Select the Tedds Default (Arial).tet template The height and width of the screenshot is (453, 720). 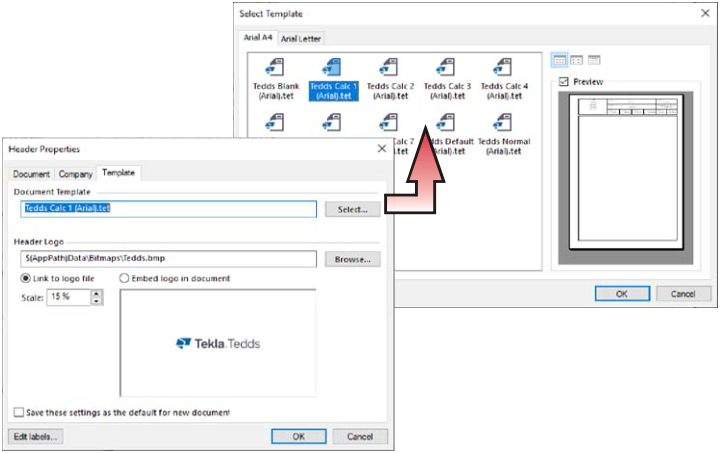coord(450,134)
